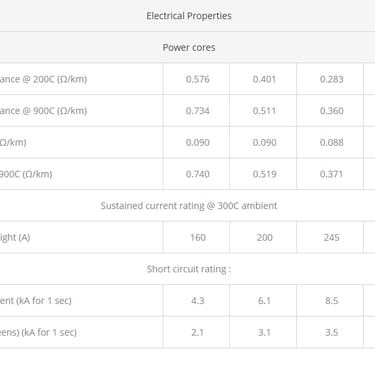
Task: Select the 0.371 impedance cell
Action: tap(331, 174)
